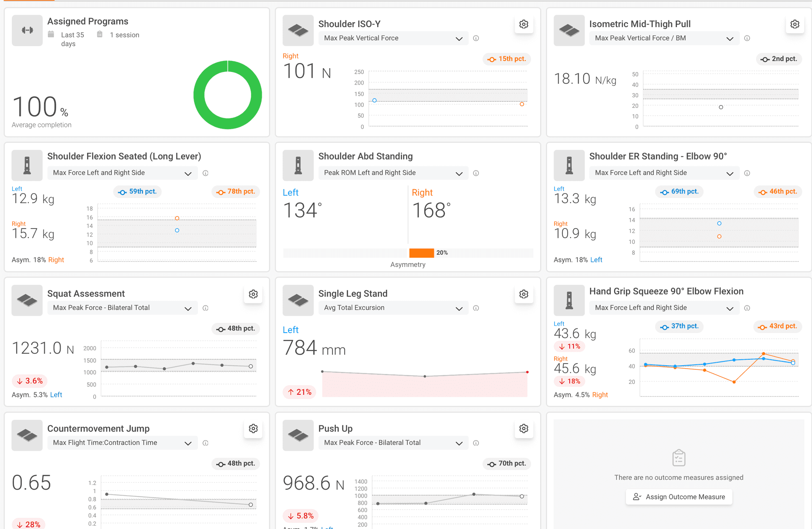Viewport: 812px width, 529px height.
Task: Click the orange 20% asymmetry bar
Action: point(421,253)
